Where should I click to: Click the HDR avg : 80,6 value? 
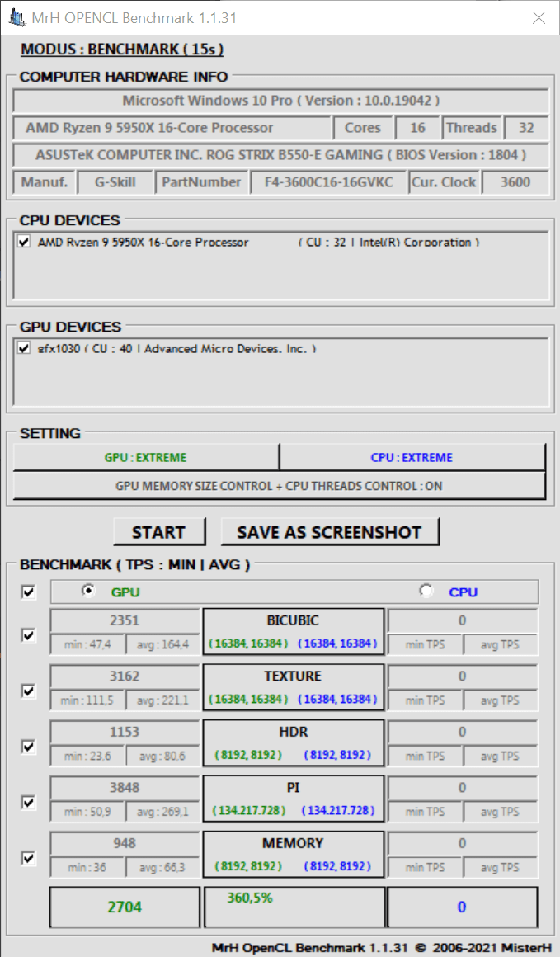tap(162, 756)
